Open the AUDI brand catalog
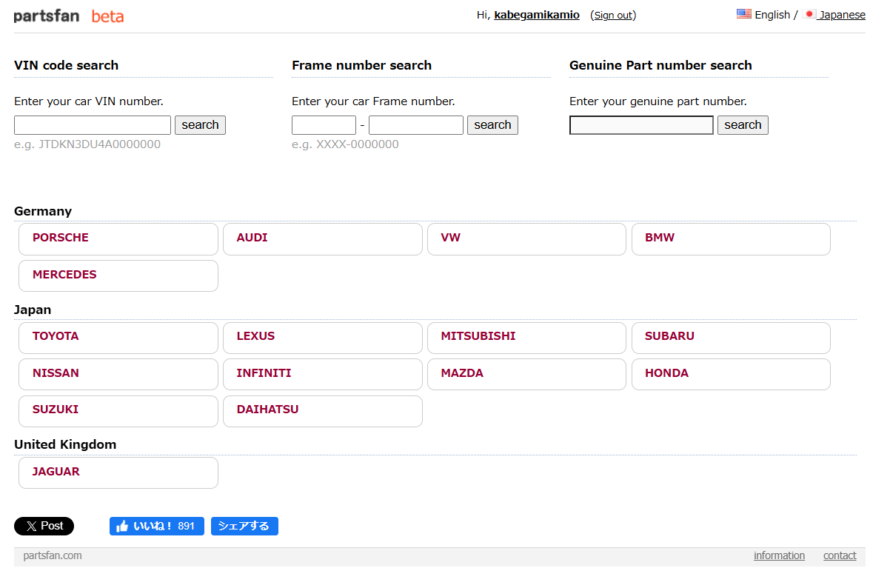 323,239
